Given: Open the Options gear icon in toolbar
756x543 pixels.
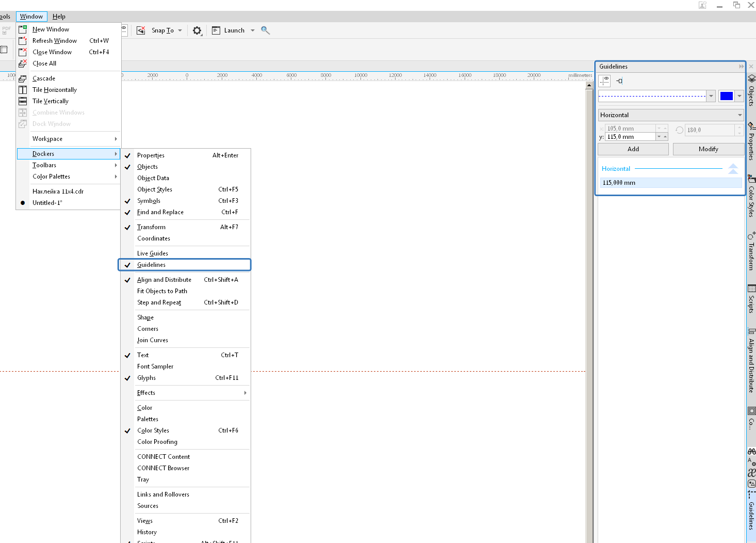Looking at the screenshot, I should [197, 30].
